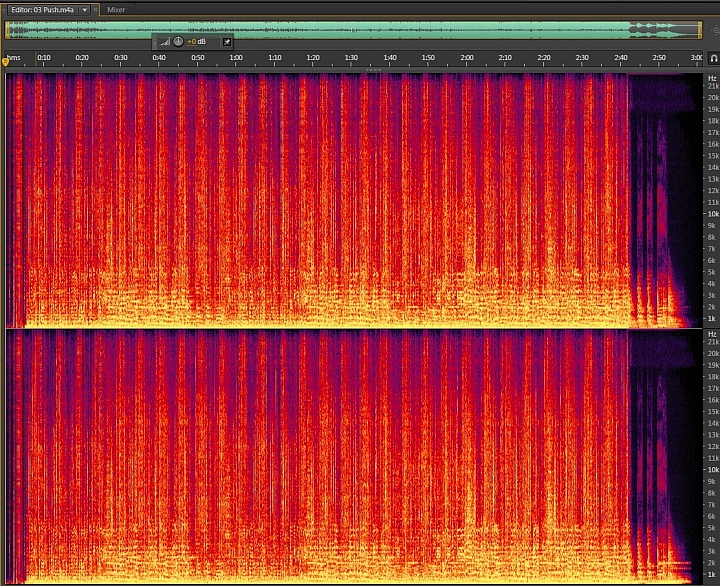720x586 pixels.
Task: Pin the volume HUD with the pushpin icon
Action: coord(227,42)
